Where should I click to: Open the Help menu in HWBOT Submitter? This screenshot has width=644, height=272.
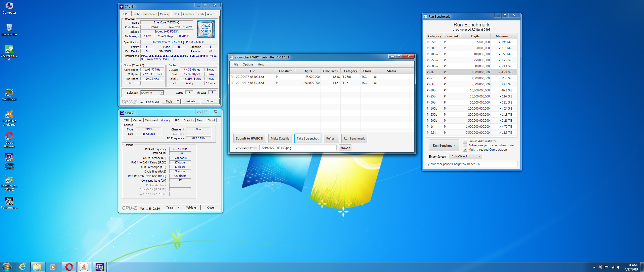coord(261,64)
